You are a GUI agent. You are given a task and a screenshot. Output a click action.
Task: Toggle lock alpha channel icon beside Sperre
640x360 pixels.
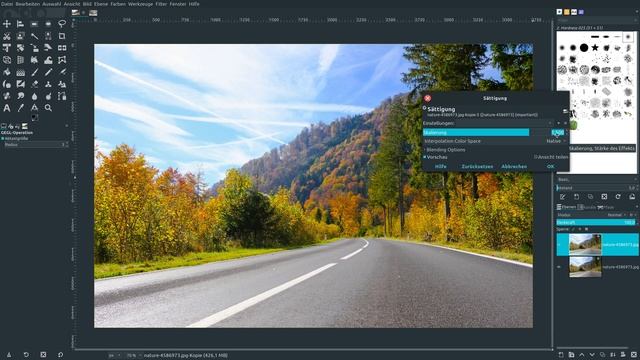(587, 229)
